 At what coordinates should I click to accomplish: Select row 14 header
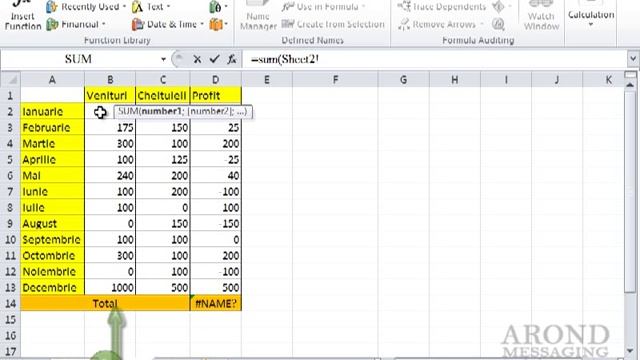point(10,303)
